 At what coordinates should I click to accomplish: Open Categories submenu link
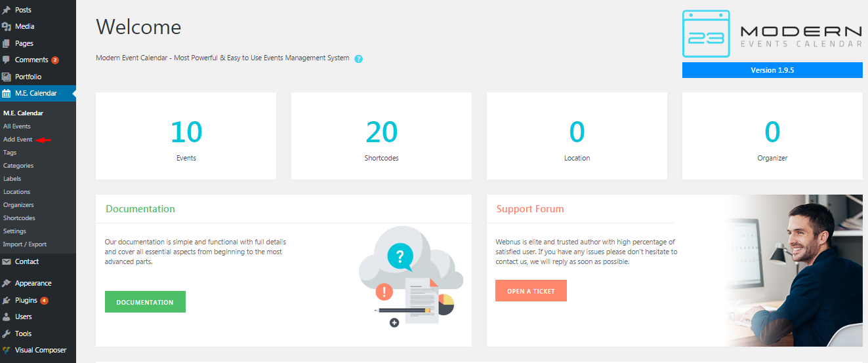[18, 166]
